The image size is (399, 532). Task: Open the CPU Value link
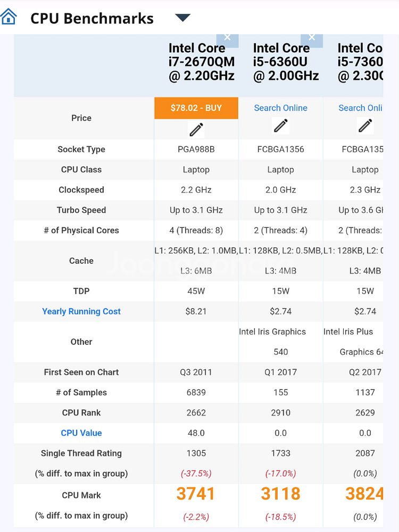tap(81, 433)
